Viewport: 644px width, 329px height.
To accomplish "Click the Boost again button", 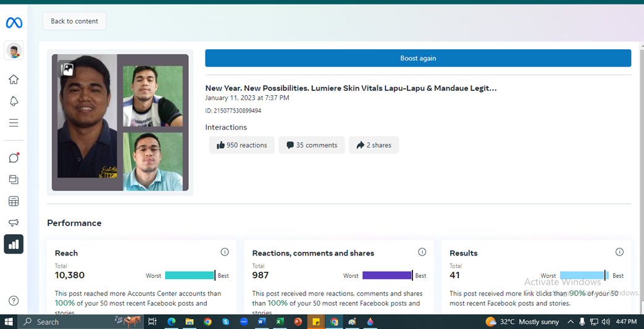I will tap(418, 58).
